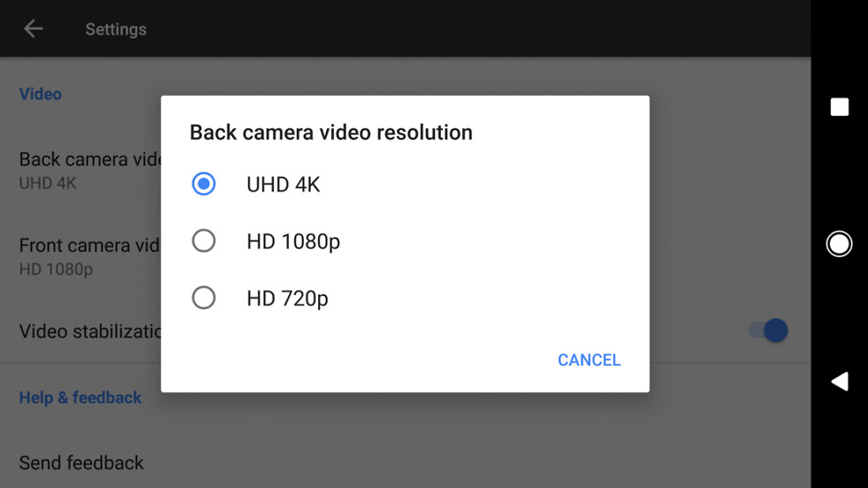Choose the HD 1080p radio circle
Image resolution: width=868 pixels, height=488 pixels.
click(204, 241)
